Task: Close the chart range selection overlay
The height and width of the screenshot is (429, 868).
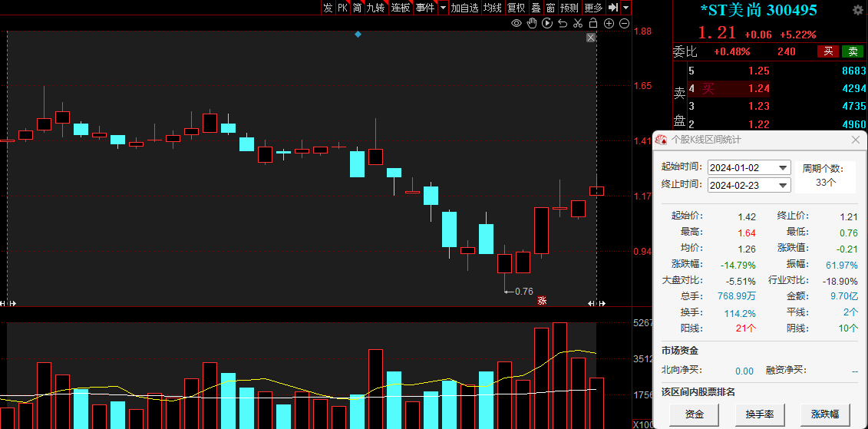Action: [591, 38]
